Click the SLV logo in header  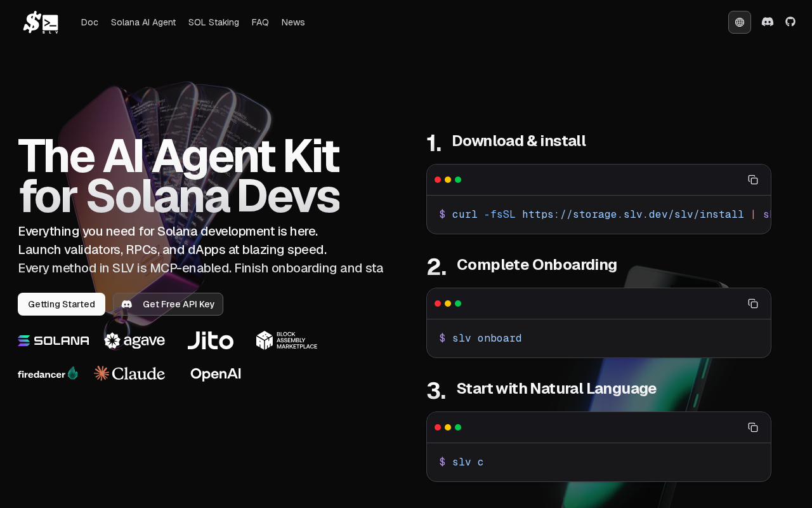click(41, 22)
